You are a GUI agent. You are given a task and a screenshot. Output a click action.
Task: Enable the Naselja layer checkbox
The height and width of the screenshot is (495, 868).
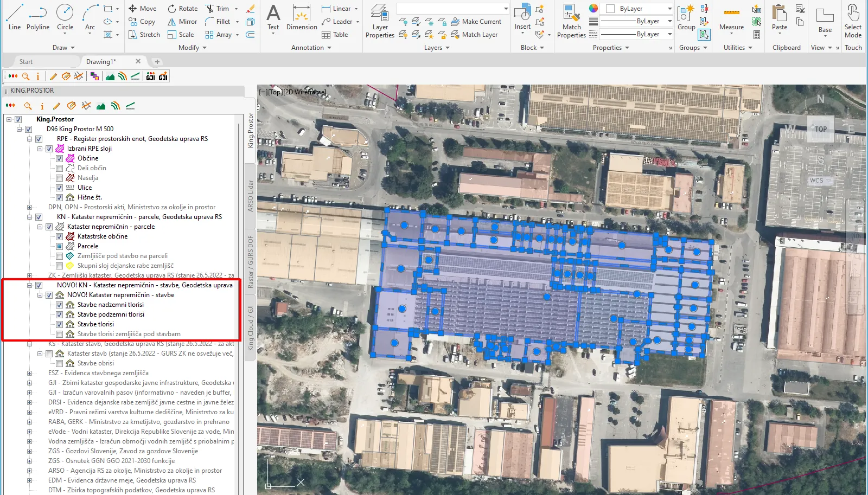click(60, 178)
